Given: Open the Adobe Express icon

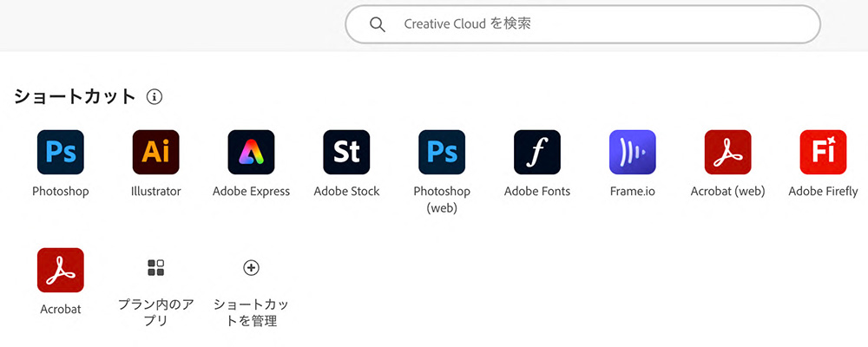Looking at the screenshot, I should coord(252,152).
